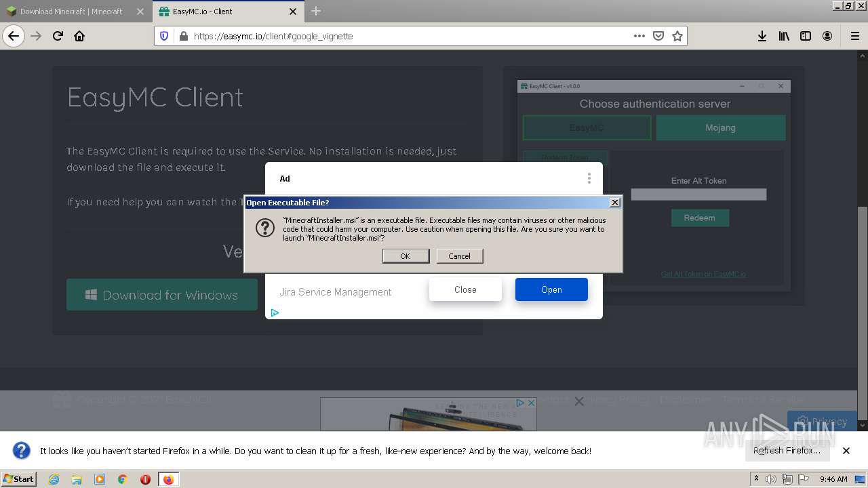The image size is (868, 488).
Task: Open a new tab with plus
Action: (316, 12)
